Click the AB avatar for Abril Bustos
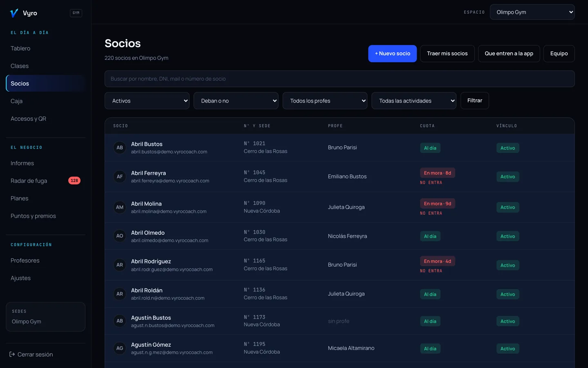This screenshot has height=368, width=588. pos(120,148)
